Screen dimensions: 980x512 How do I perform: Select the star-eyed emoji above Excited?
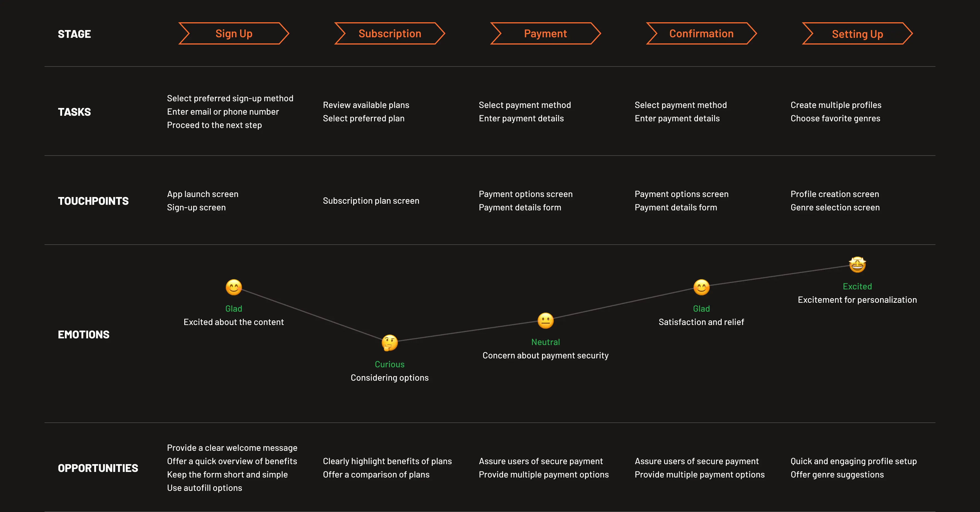tap(857, 265)
